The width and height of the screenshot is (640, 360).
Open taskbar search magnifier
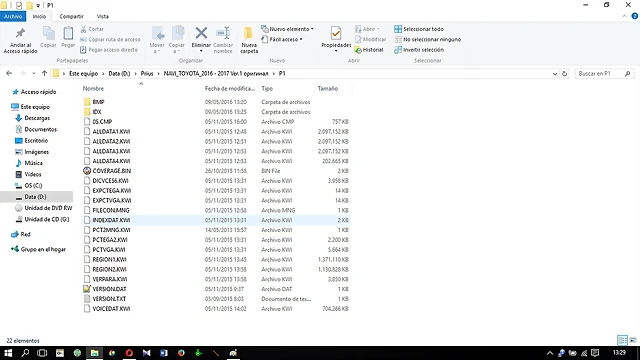pyautogui.click(x=25, y=353)
